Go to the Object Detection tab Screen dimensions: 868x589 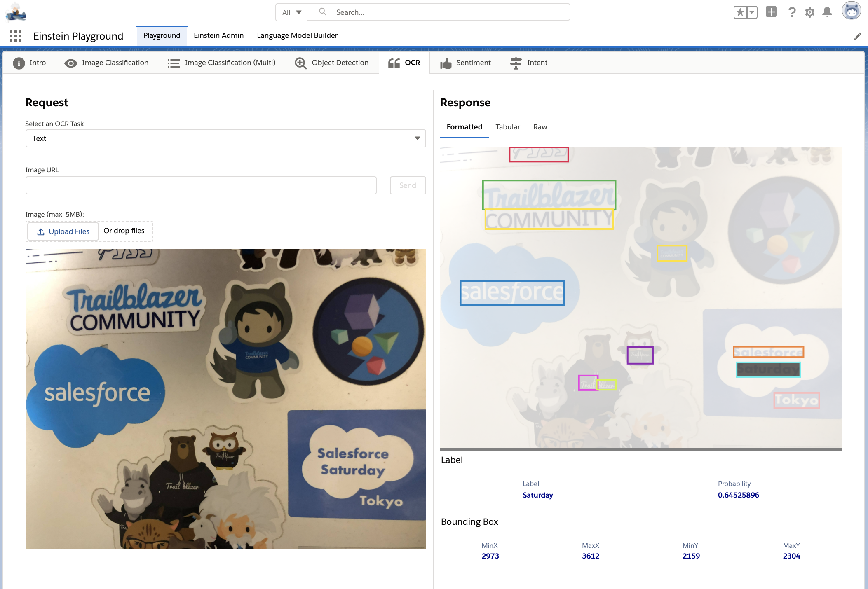(332, 63)
